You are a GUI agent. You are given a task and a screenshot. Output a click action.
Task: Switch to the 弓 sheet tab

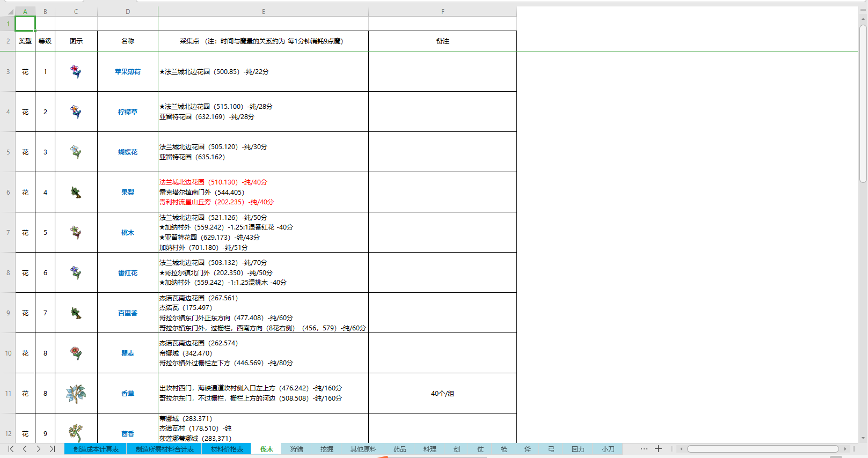click(x=551, y=449)
